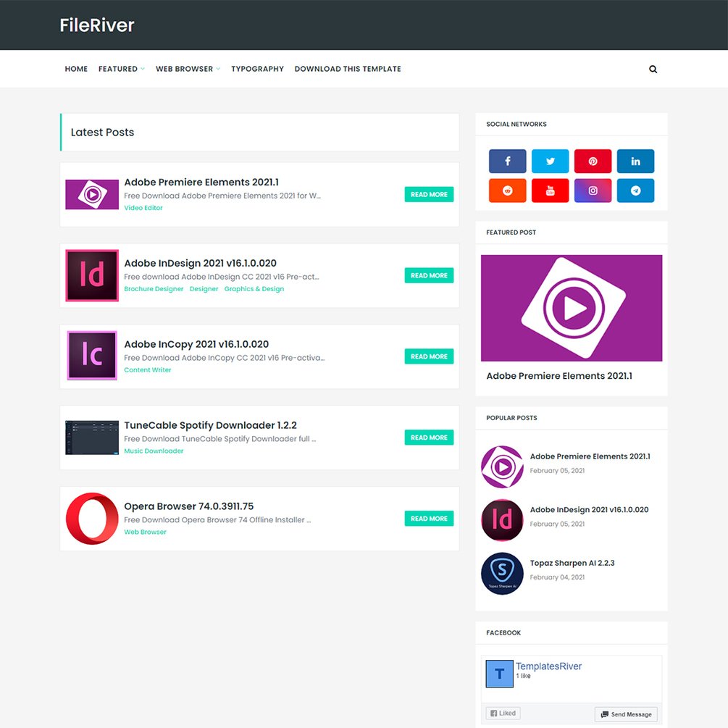Image resolution: width=728 pixels, height=728 pixels.
Task: Select the Content Writer category tag
Action: (x=148, y=369)
